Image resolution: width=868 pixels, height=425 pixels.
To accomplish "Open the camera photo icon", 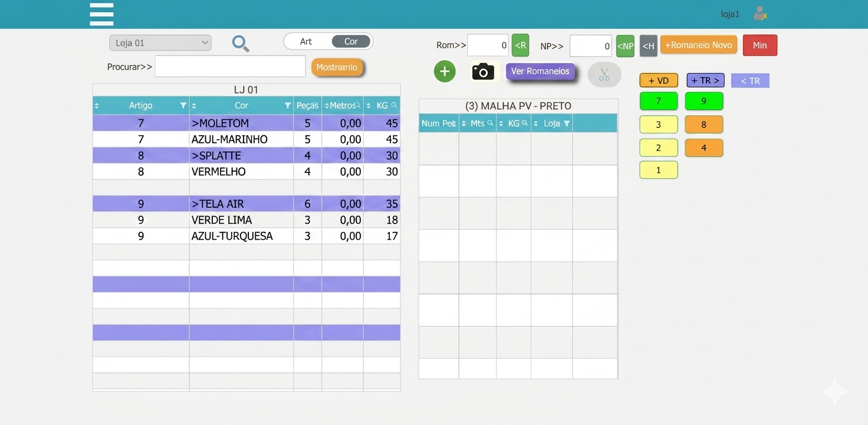I will pyautogui.click(x=483, y=72).
